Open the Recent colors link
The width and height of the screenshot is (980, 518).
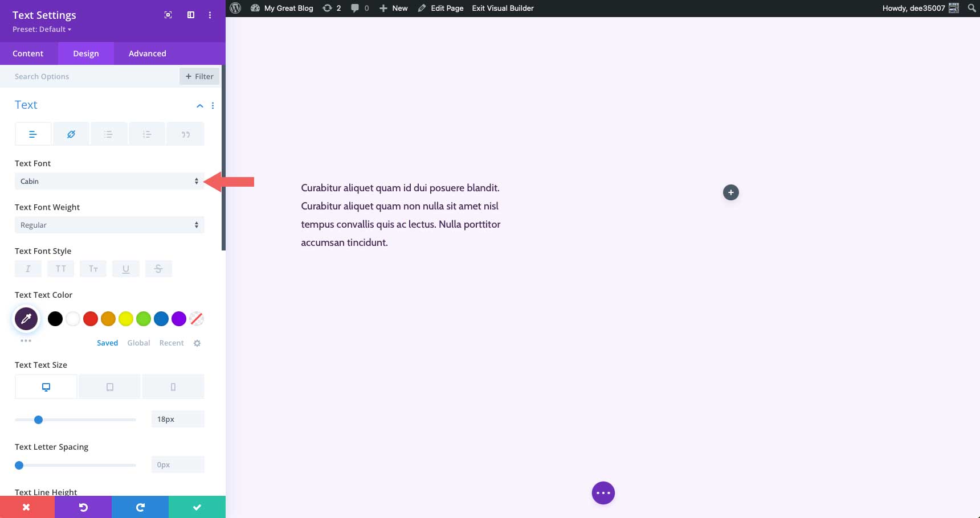click(x=171, y=343)
